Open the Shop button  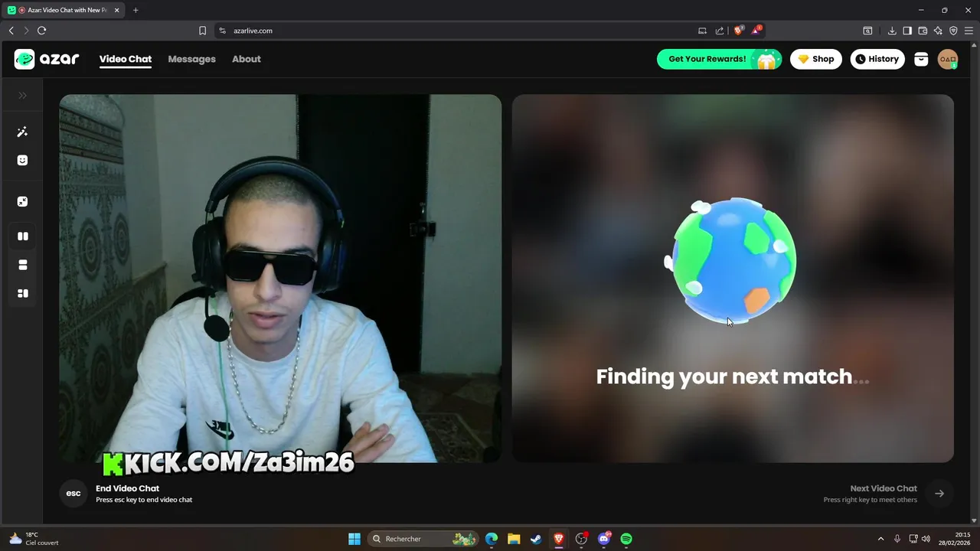pyautogui.click(x=816, y=59)
